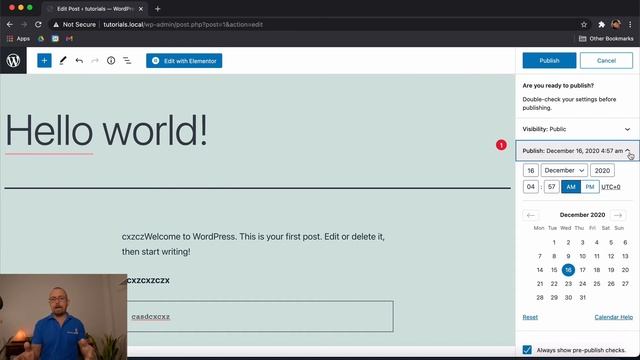Pick December 31 in the calendar
The height and width of the screenshot is (360, 640).
(x=582, y=298)
